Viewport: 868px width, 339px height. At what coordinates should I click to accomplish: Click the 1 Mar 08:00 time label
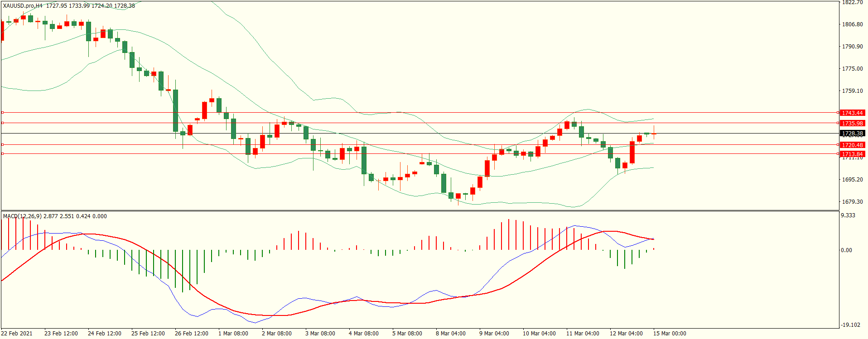tap(233, 334)
